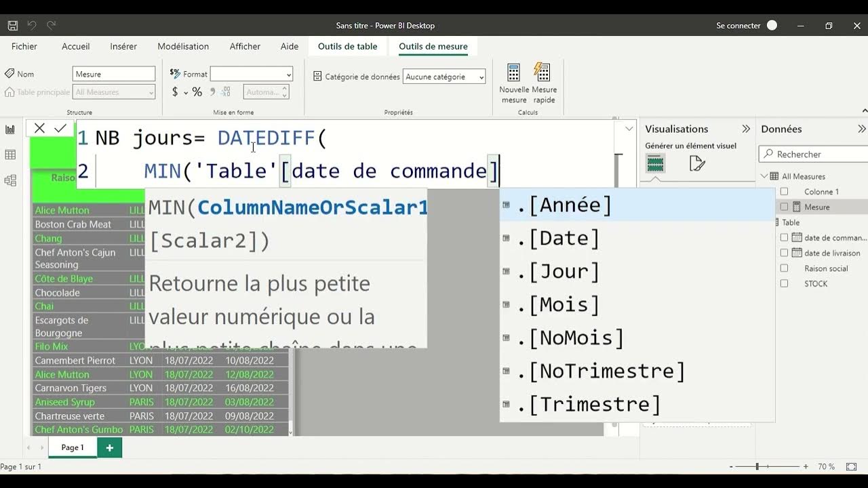
Task: Click the Rechercher search field
Action: (814, 155)
